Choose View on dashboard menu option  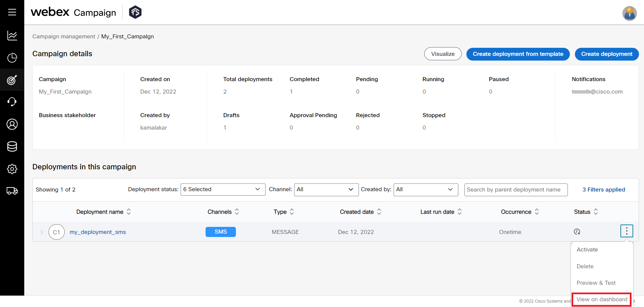[601, 299]
